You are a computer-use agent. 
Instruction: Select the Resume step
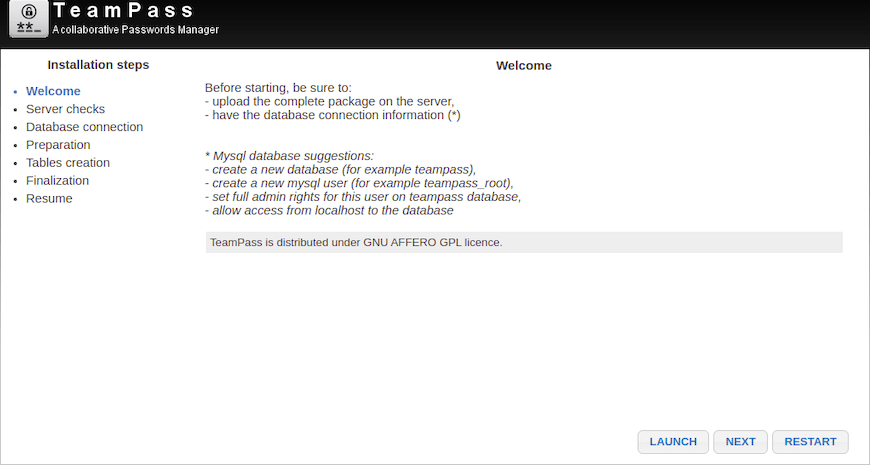point(49,198)
